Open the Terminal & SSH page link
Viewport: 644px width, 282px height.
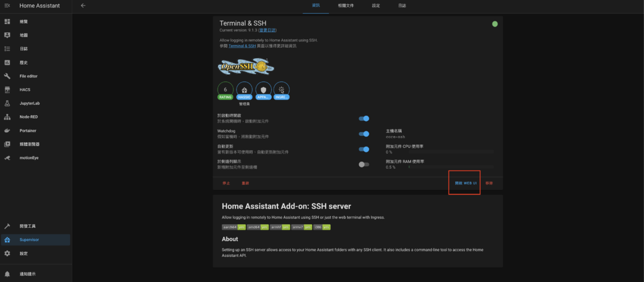[242, 46]
